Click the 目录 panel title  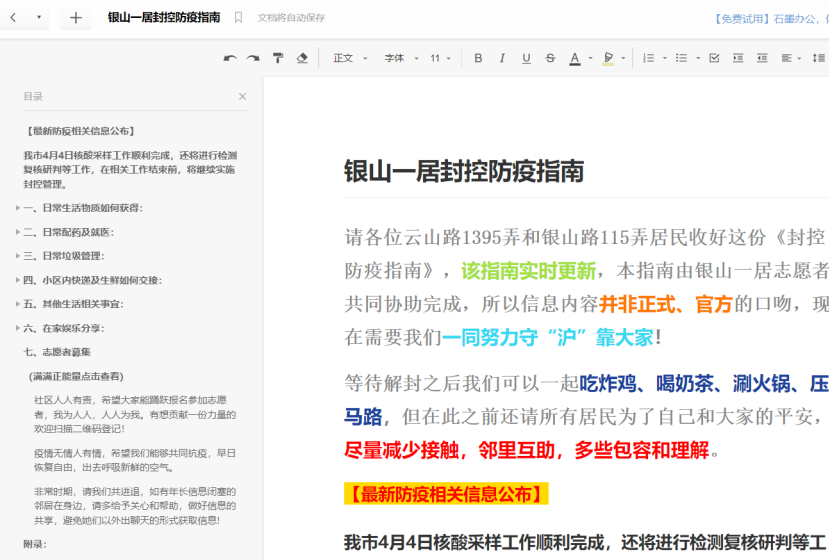[x=33, y=96]
